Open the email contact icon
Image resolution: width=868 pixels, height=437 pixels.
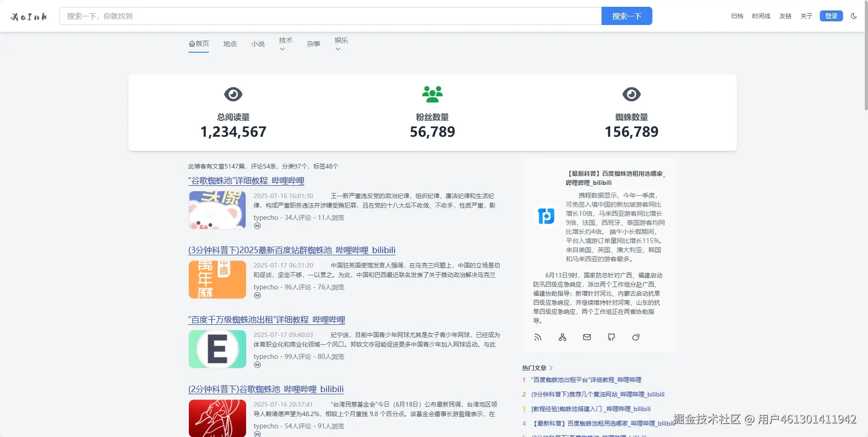click(587, 337)
